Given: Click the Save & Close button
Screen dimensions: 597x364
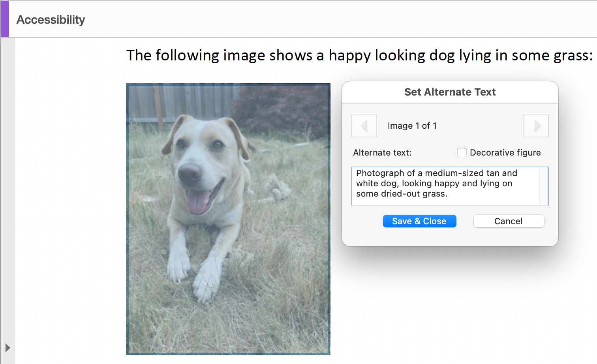Looking at the screenshot, I should point(419,221).
